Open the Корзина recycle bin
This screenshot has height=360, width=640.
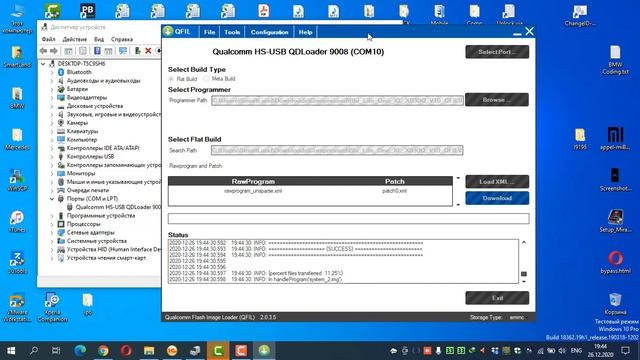point(615,304)
